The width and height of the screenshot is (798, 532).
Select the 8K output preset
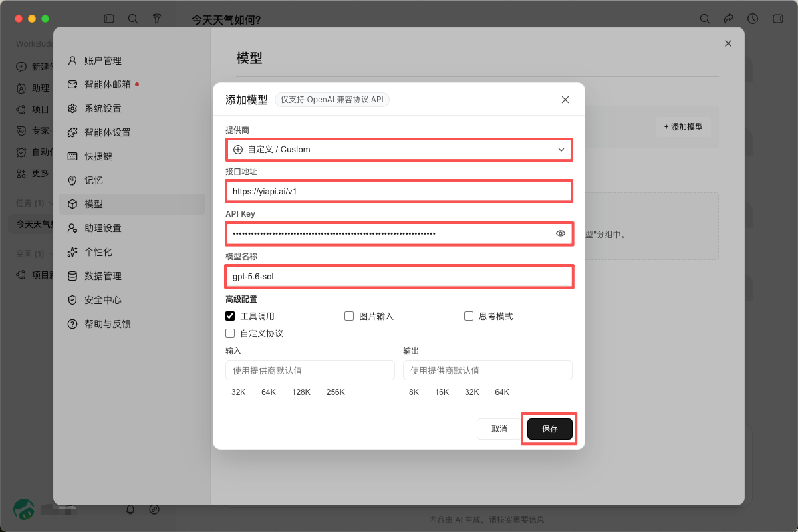pos(414,392)
